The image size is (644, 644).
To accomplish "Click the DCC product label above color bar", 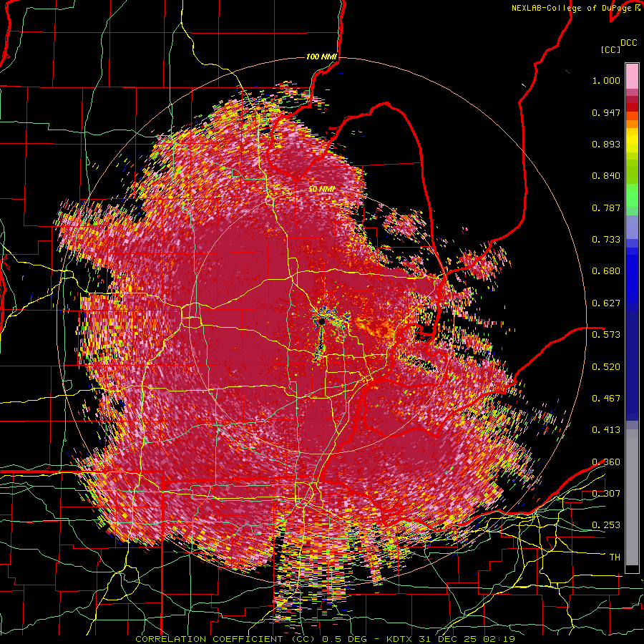I will tap(628, 43).
